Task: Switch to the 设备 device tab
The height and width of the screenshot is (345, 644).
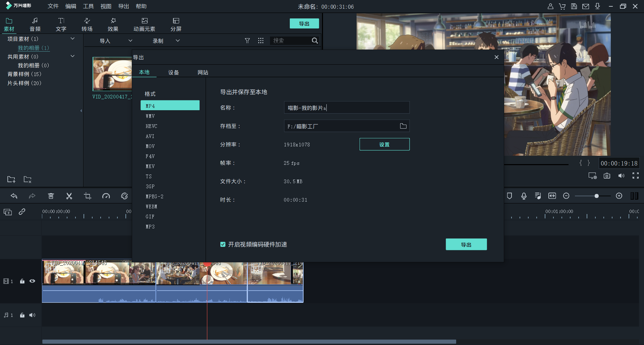Action: tap(173, 72)
